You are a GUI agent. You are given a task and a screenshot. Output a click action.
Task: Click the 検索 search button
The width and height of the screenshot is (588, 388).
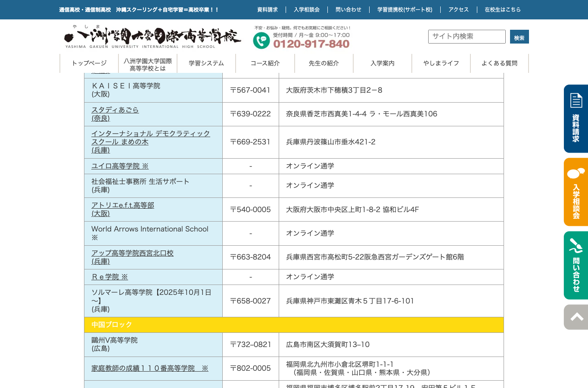519,37
